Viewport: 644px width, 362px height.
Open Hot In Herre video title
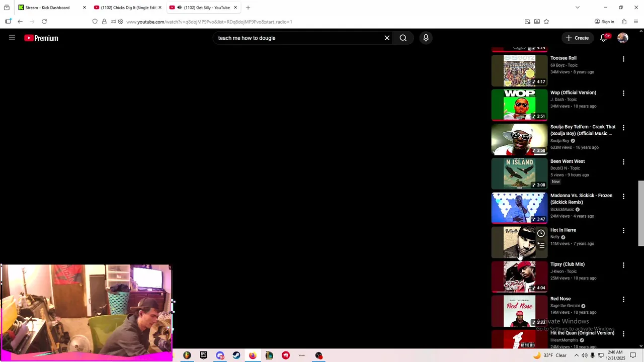tap(563, 230)
